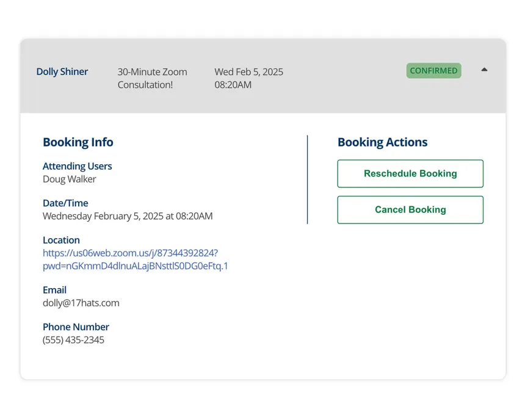525x420 pixels.
Task: Click the Wednesday February 5, 2025 date text
Action: pos(128,216)
